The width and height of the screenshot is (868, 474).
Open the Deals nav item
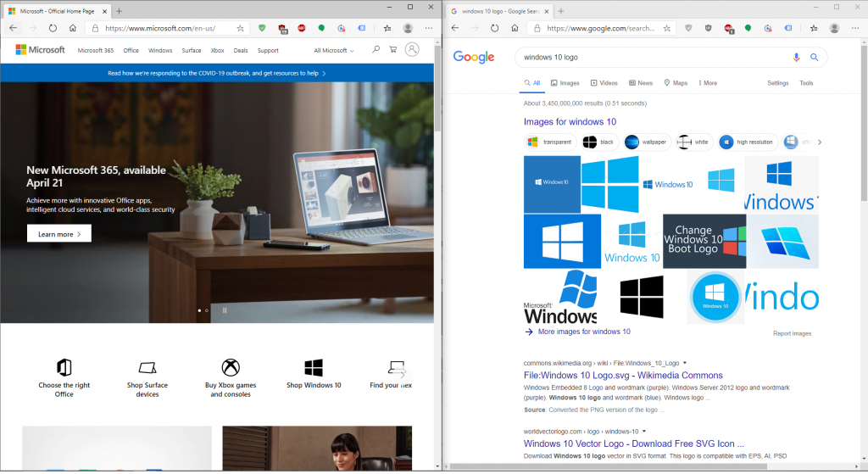pos(241,50)
